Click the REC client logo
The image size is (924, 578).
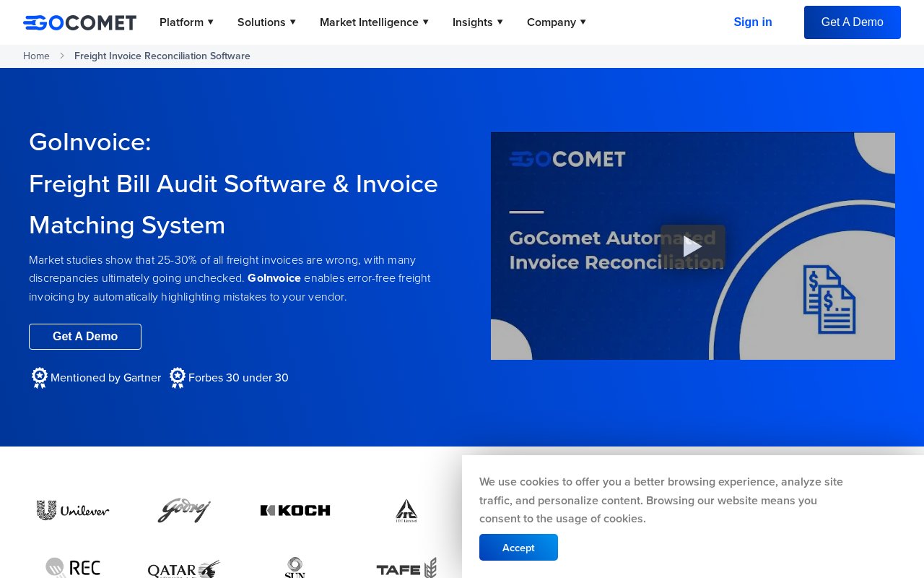click(73, 568)
